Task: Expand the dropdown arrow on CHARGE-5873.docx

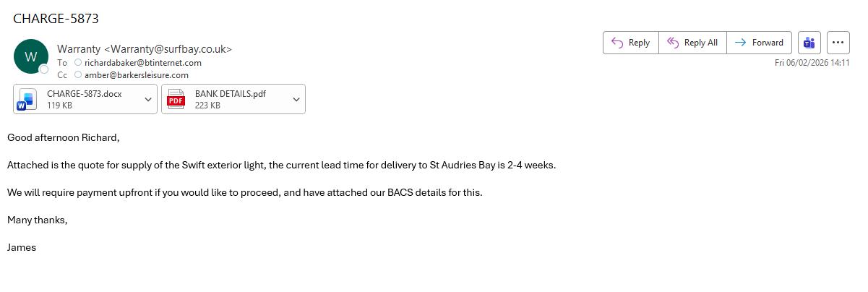Action: coord(148,99)
